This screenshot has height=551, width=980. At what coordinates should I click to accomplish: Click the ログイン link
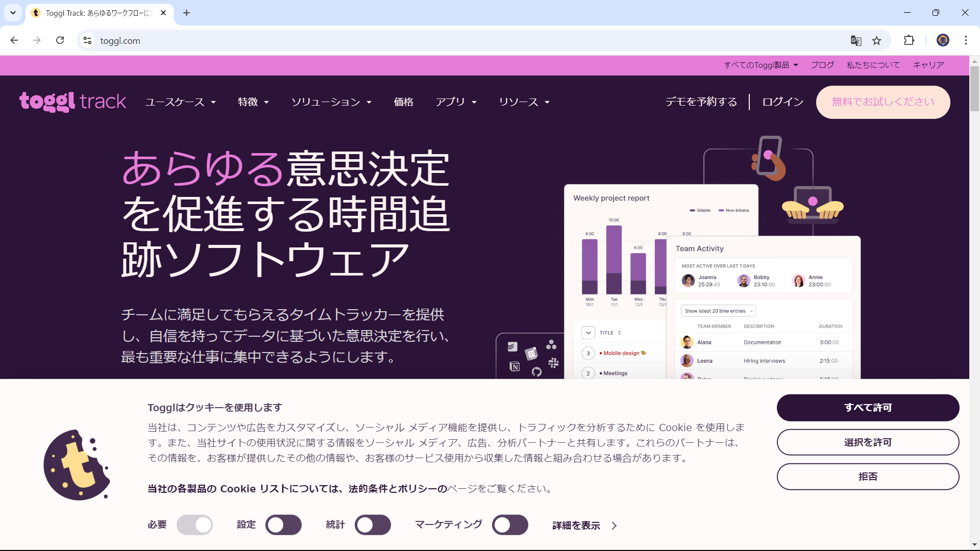pos(782,102)
